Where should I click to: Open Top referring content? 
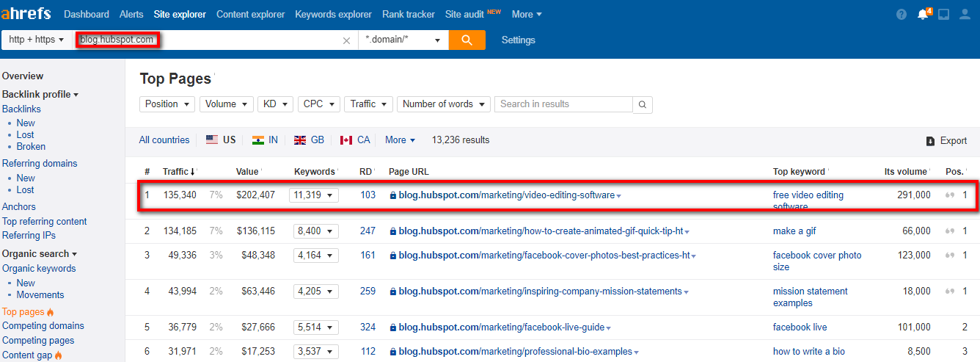pyautogui.click(x=45, y=221)
